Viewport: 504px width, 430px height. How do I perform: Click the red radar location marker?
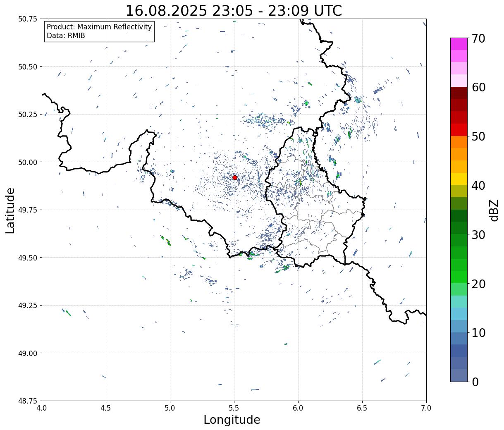tap(235, 177)
